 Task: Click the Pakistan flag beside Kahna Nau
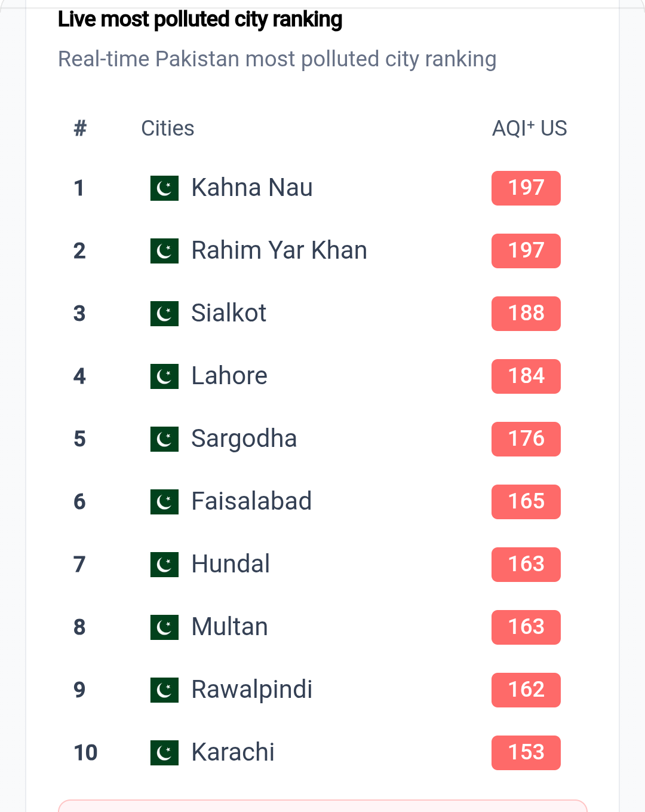[x=164, y=188]
